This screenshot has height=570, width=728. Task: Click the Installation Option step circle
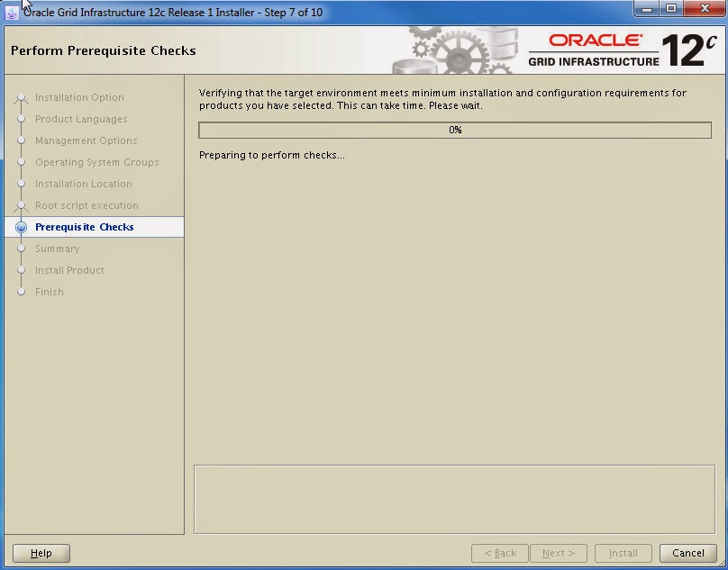point(21,97)
